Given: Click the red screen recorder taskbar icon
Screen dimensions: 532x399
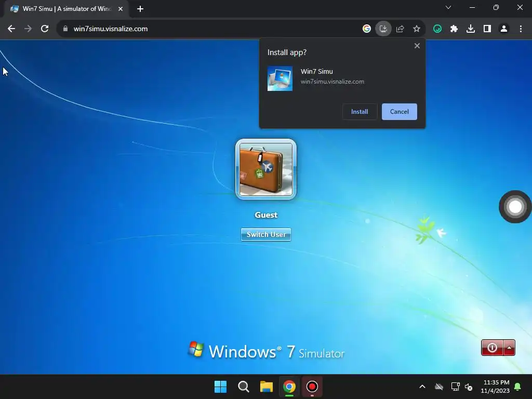Looking at the screenshot, I should coord(312,387).
